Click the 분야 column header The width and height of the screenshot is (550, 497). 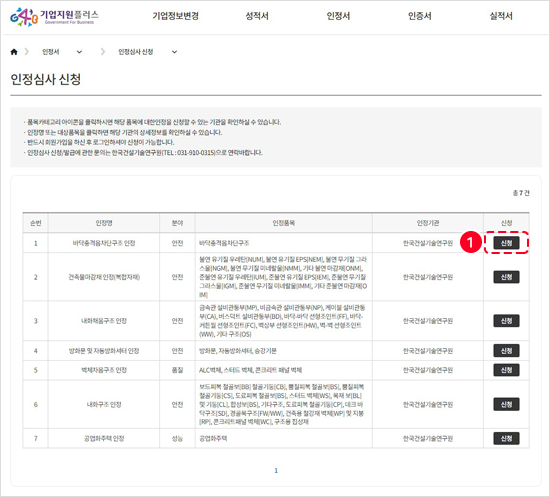coord(177,223)
